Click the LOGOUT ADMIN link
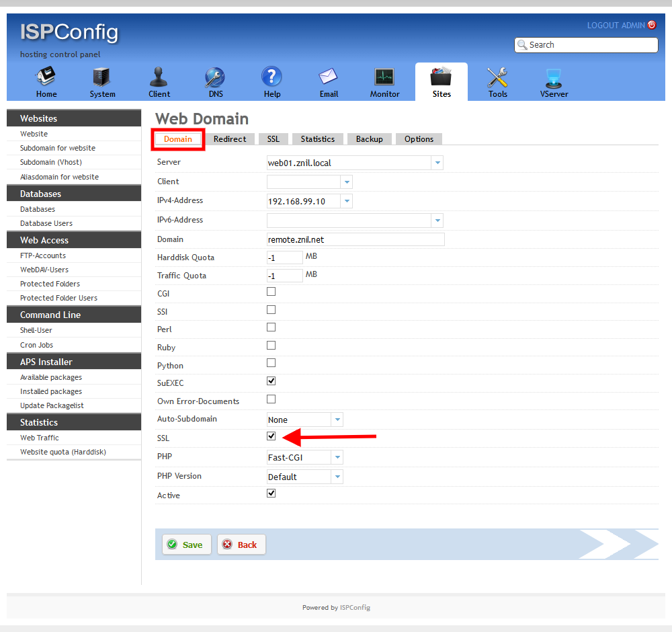This screenshot has width=672, height=632. coord(616,26)
